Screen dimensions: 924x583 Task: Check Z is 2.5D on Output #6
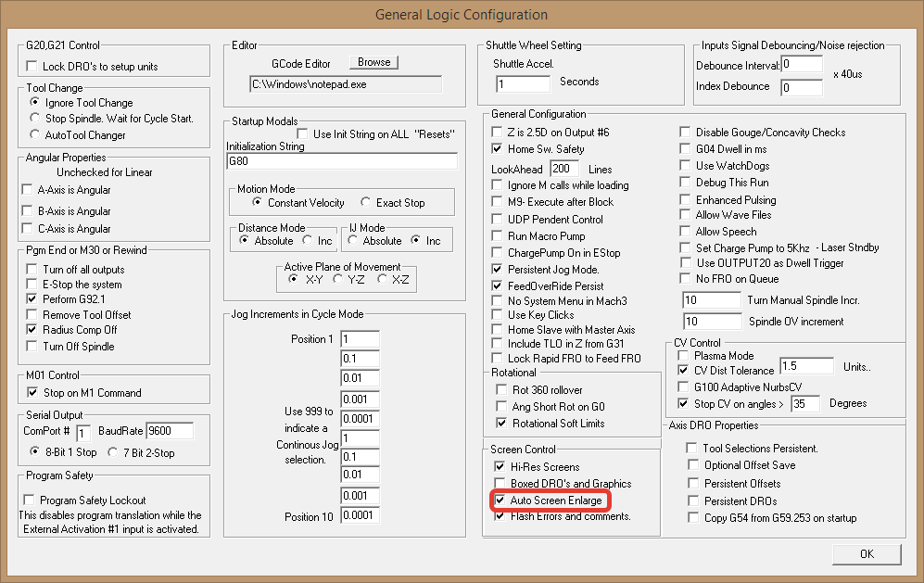pos(498,132)
